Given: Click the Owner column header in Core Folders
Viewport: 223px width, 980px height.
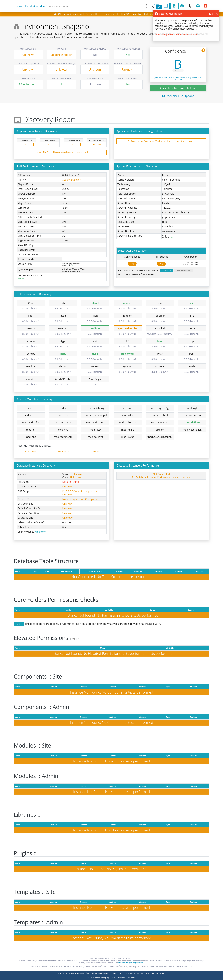Looking at the screenshot, I should click(x=153, y=610).
